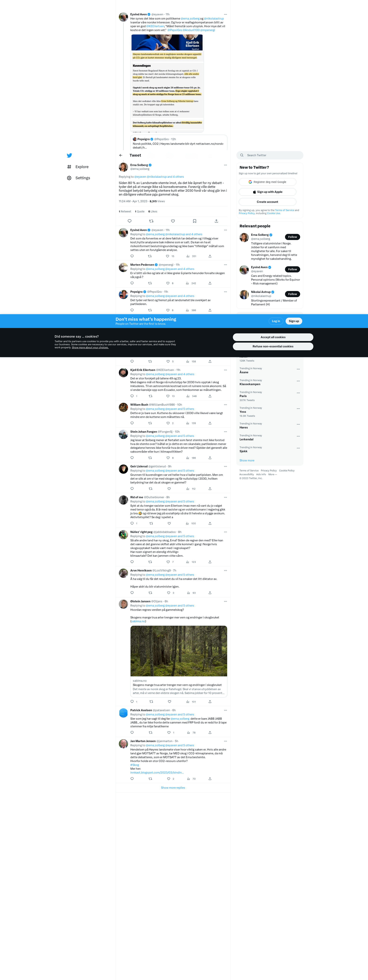The width and height of the screenshot is (368, 980).
Task: Click Sign up on the blue banner
Action: pyautogui.click(x=294, y=321)
